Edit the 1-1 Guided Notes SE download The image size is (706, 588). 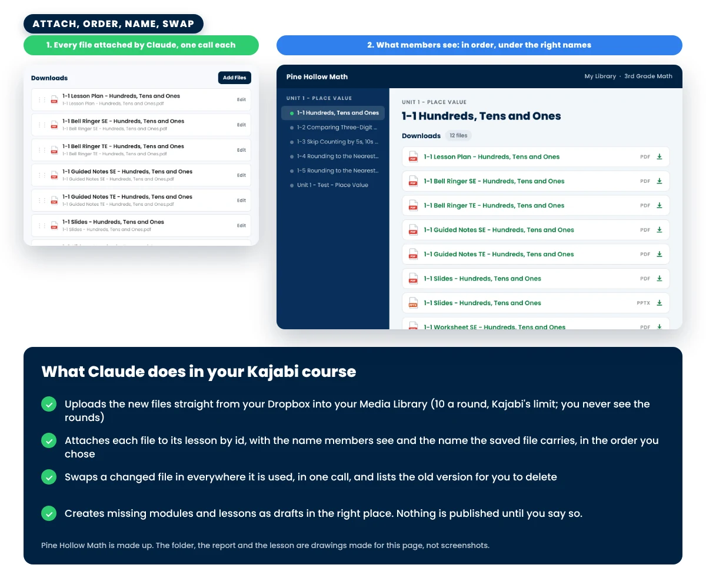tap(241, 175)
